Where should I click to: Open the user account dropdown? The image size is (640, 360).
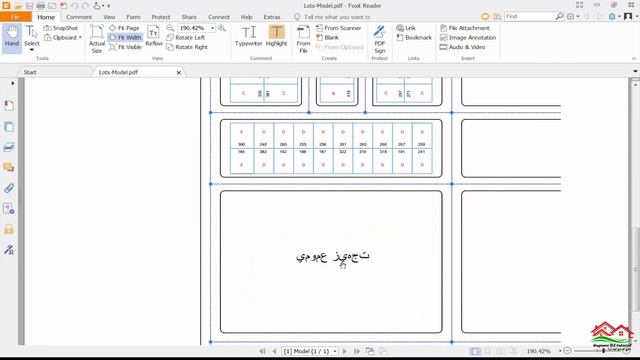point(631,16)
